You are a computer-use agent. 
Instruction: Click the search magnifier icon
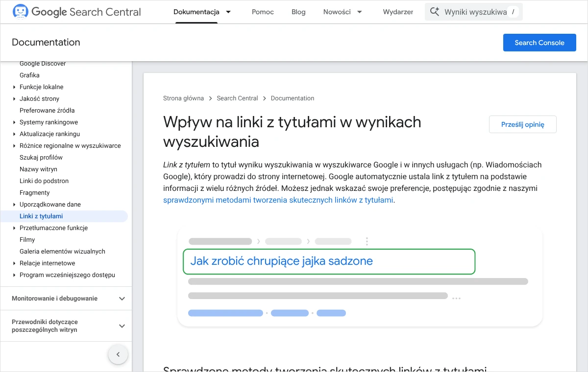[434, 12]
